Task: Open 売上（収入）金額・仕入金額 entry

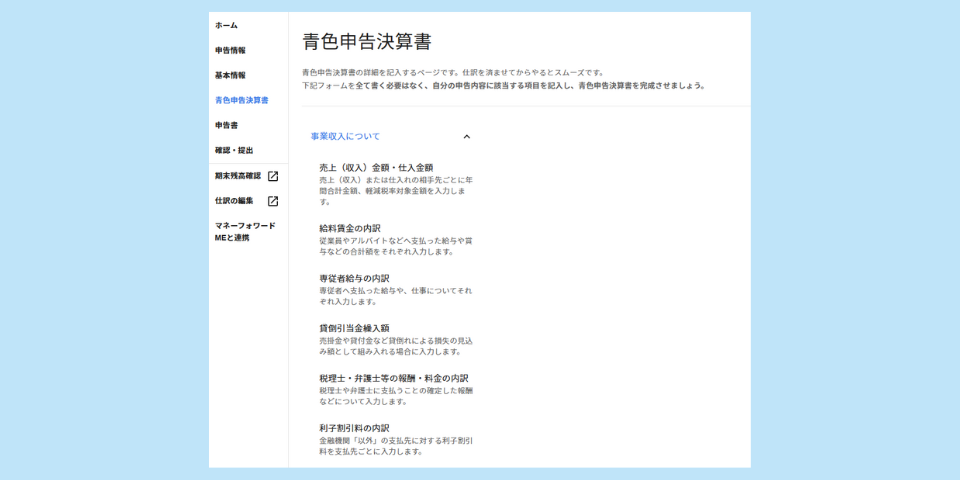Action: pos(375,168)
